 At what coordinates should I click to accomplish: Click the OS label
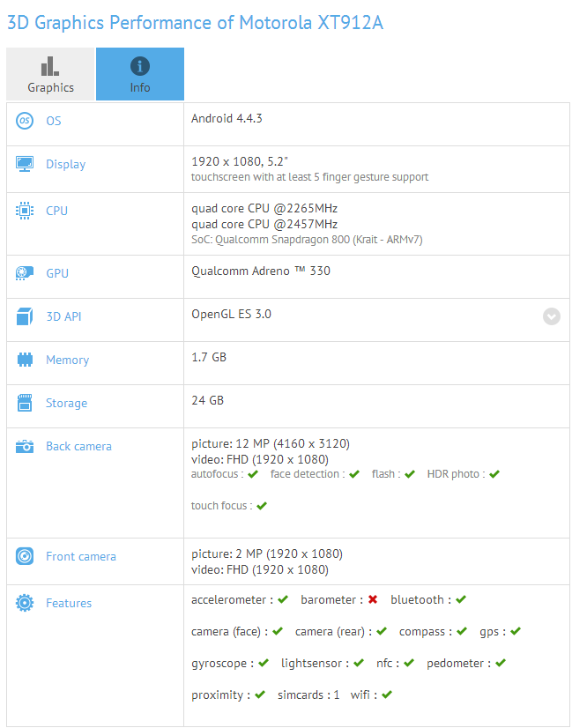point(54,121)
